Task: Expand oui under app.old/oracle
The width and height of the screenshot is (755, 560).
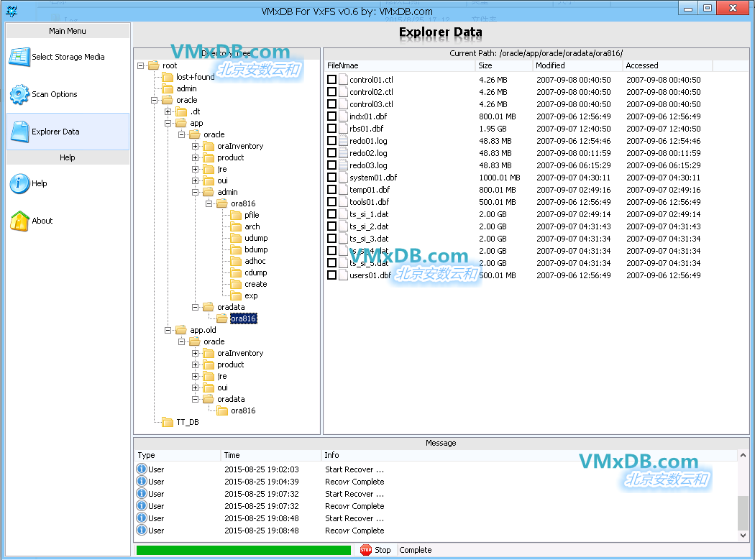Action: pos(195,387)
